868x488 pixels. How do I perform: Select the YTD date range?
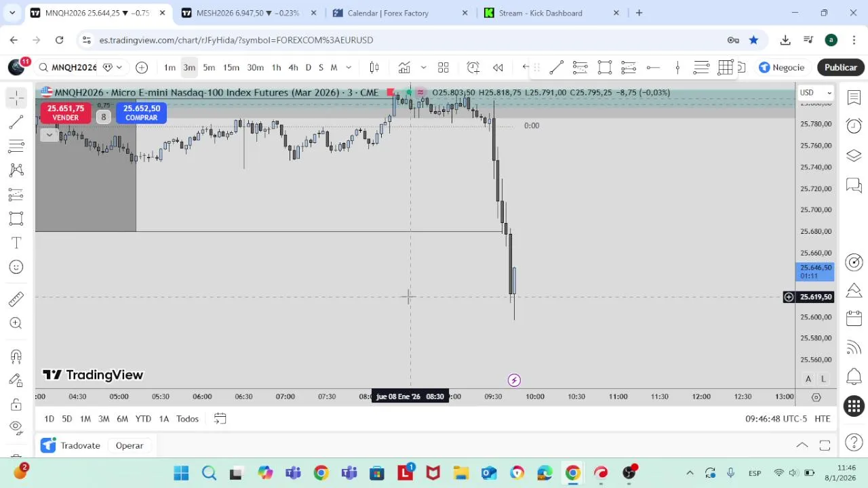pos(143,419)
